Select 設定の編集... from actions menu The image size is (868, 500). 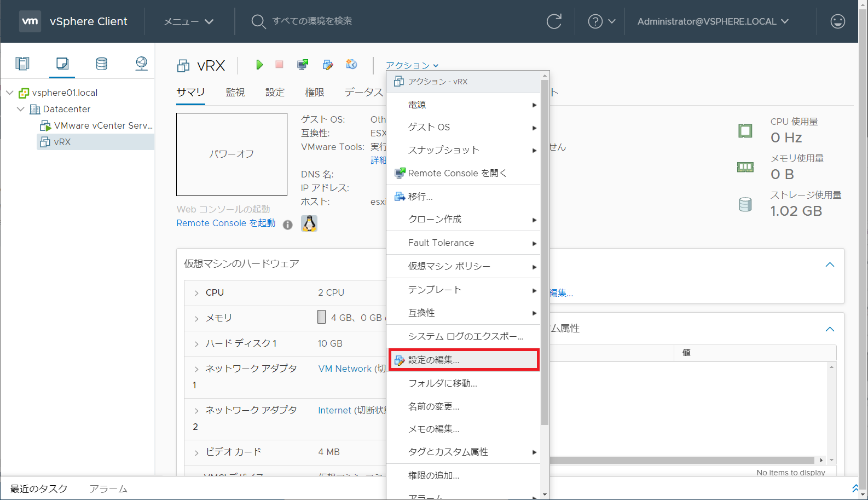(x=464, y=360)
